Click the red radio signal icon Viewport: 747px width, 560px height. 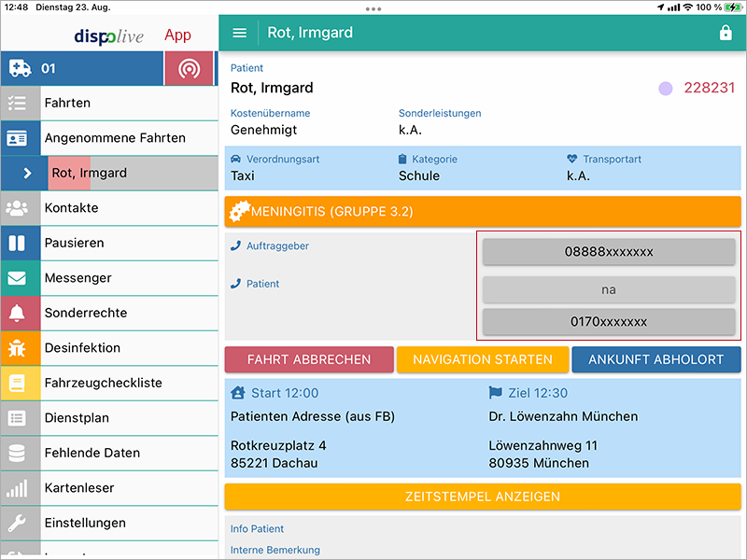coord(190,68)
